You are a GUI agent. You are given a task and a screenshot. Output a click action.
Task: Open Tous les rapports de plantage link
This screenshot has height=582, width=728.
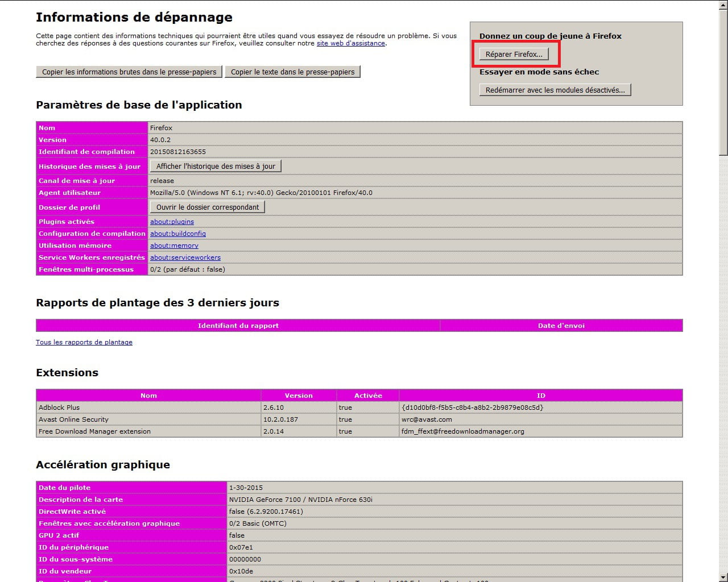click(84, 342)
